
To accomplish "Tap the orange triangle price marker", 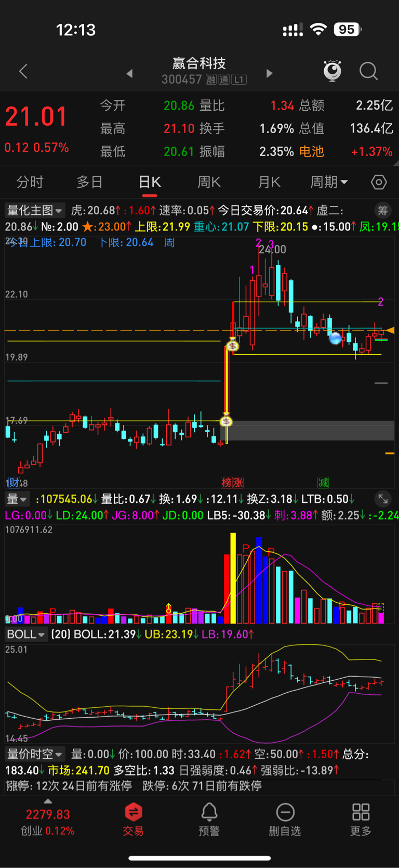I will [x=390, y=330].
